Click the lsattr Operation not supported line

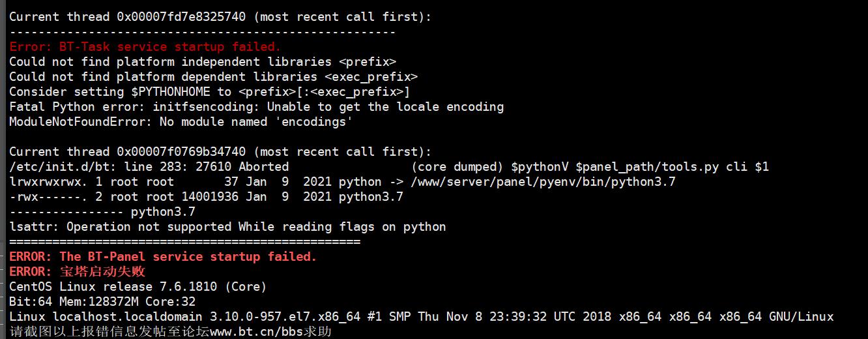[x=227, y=227]
